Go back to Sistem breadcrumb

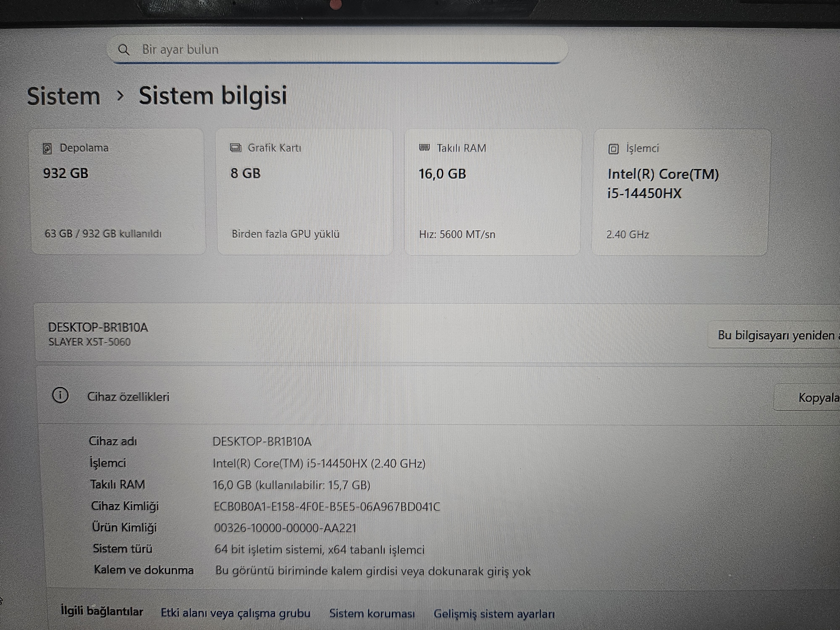click(63, 96)
